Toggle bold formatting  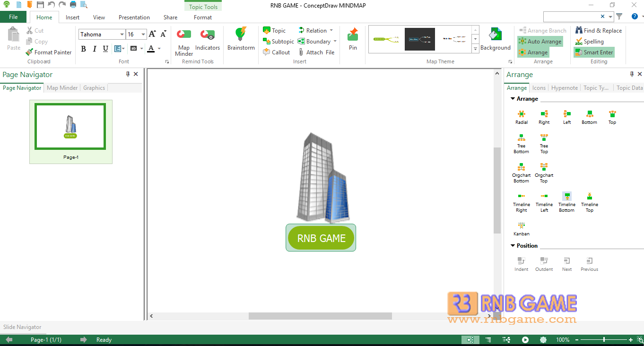coord(84,49)
